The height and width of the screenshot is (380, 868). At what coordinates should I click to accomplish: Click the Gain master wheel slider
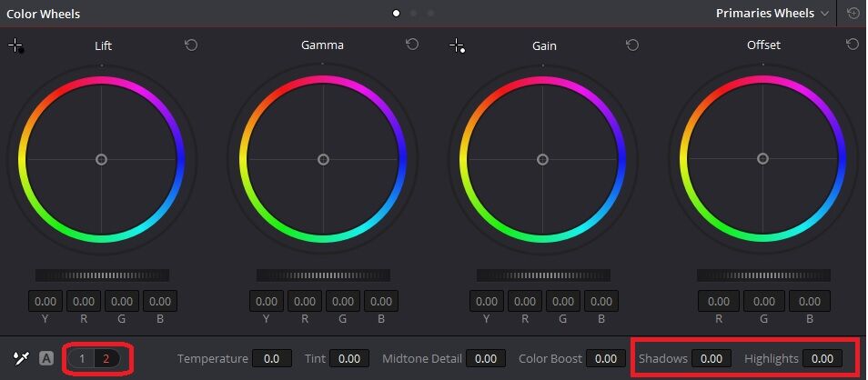point(543,275)
